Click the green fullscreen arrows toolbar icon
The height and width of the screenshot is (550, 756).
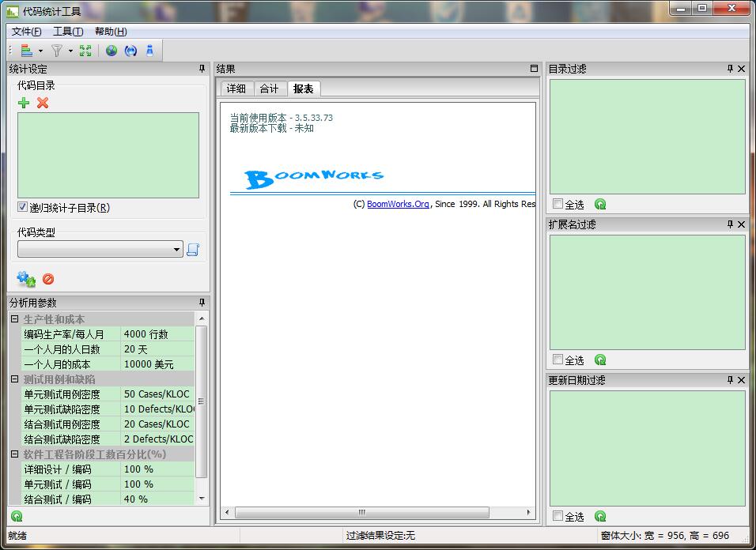(x=85, y=51)
